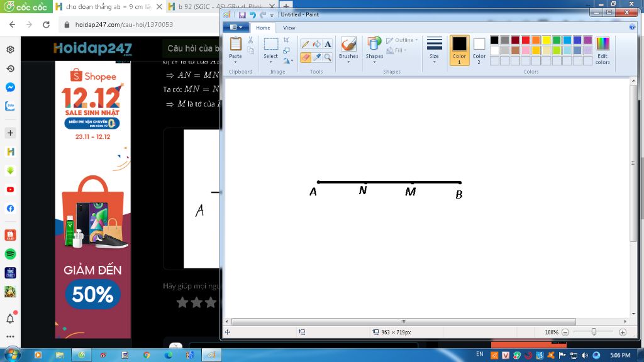Select the Text tool in Paint
Image resolution: width=644 pixels, height=362 pixels.
[327, 45]
